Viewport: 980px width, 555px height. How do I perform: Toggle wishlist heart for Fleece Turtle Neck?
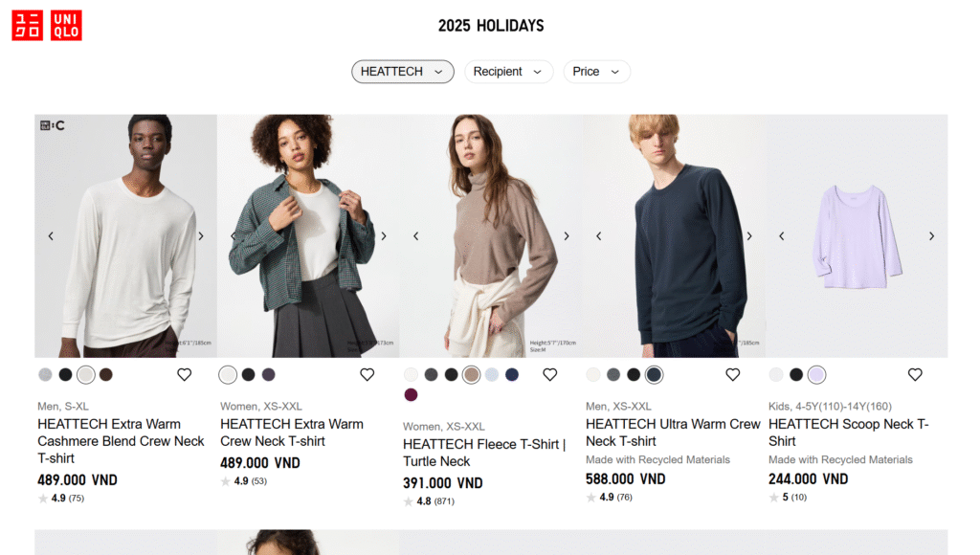[549, 374]
